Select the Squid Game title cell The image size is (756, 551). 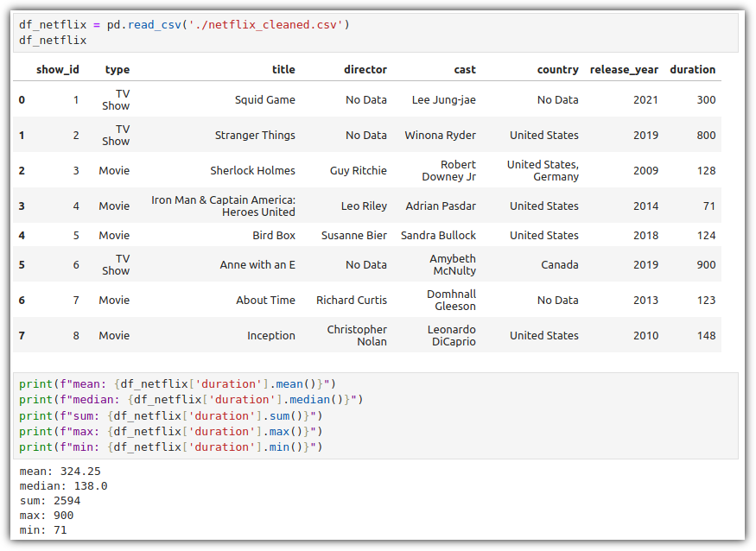[264, 100]
